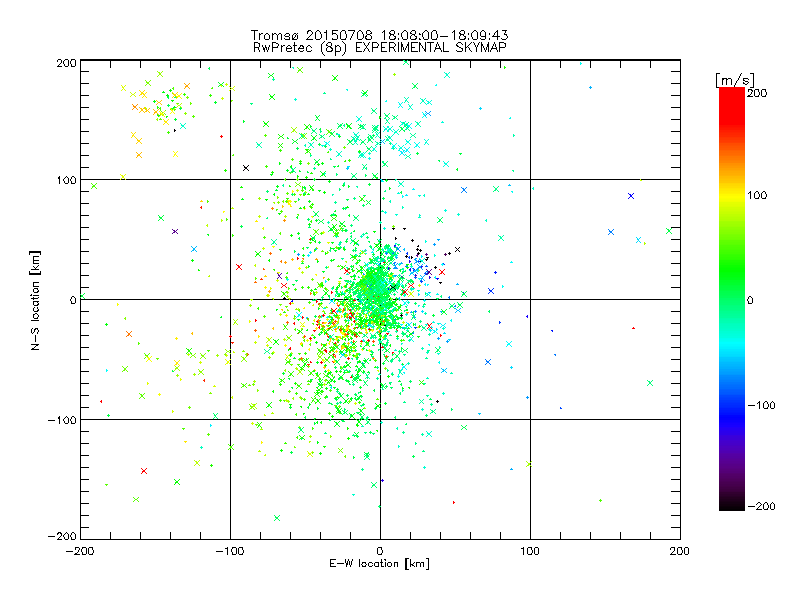
Task: Click the y-axis '-100' tick label
Action: point(62,420)
